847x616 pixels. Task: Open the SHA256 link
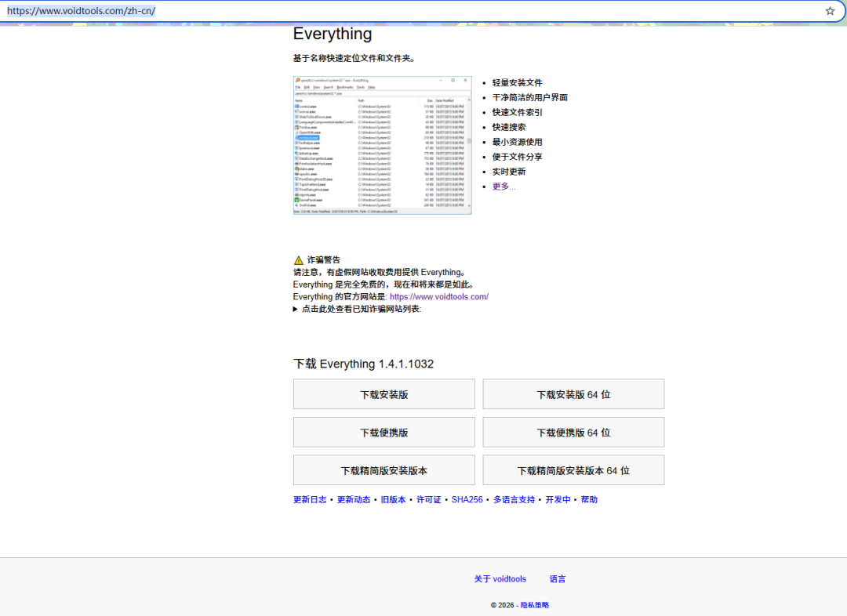(467, 499)
